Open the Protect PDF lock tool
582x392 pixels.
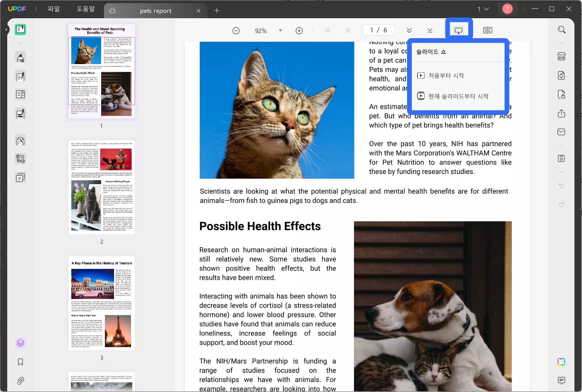(x=562, y=94)
